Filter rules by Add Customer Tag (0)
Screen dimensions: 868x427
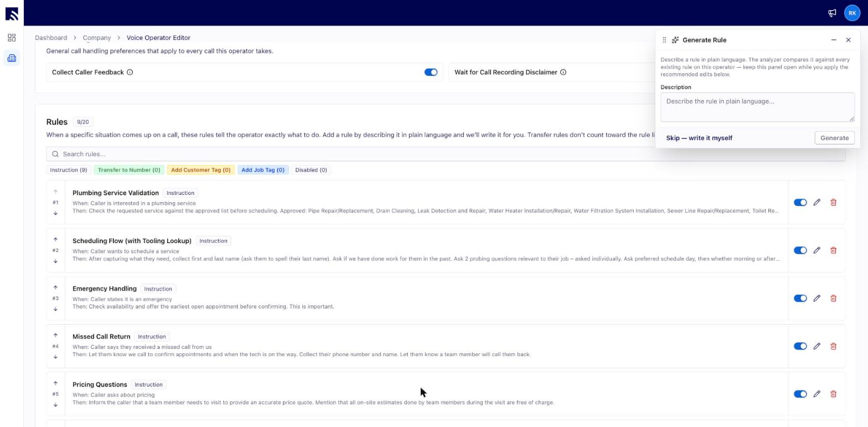coord(200,170)
